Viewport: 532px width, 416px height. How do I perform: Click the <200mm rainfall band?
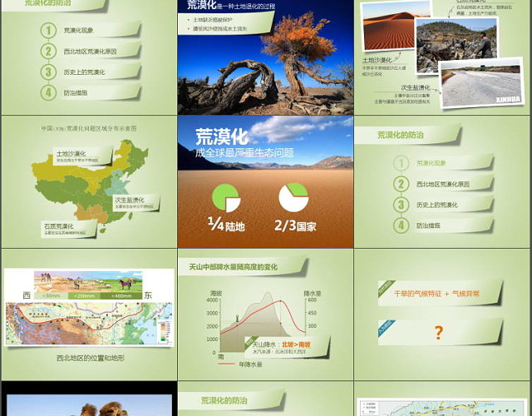coord(85,296)
